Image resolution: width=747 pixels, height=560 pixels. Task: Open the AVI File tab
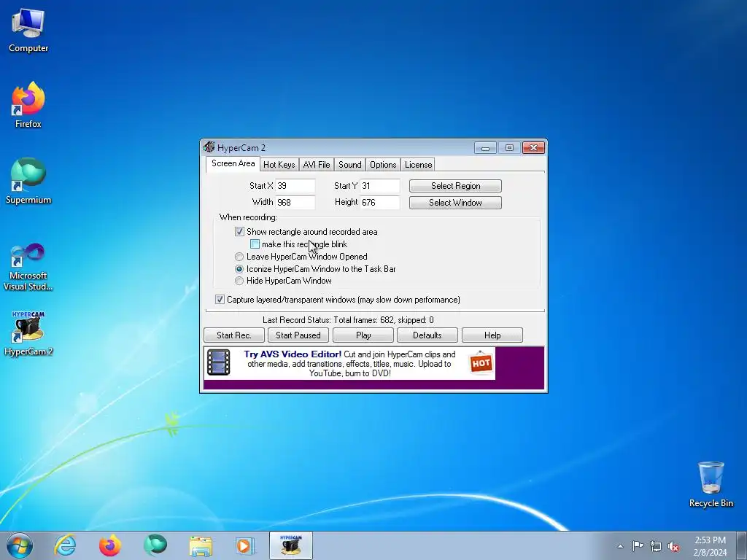(x=317, y=165)
